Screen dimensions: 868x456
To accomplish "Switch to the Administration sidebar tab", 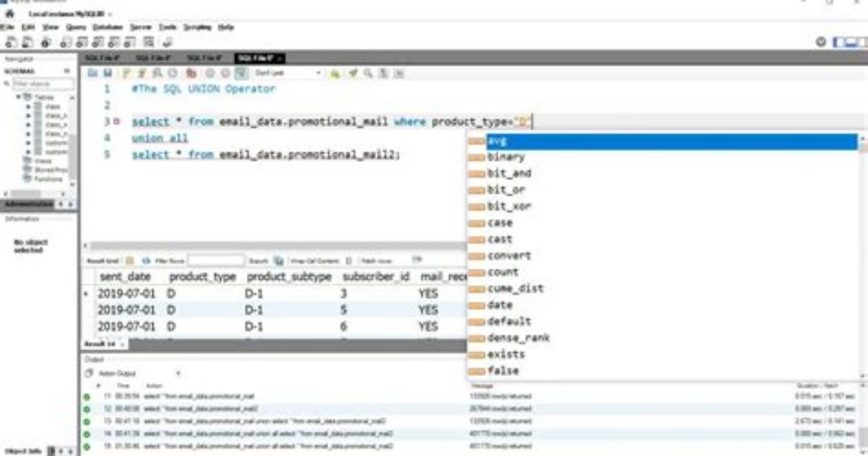I will [29, 205].
